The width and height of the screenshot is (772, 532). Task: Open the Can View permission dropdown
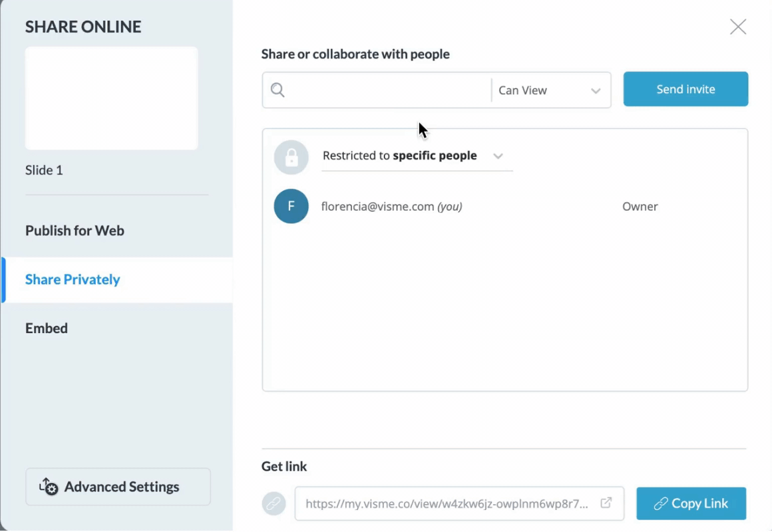[551, 89]
